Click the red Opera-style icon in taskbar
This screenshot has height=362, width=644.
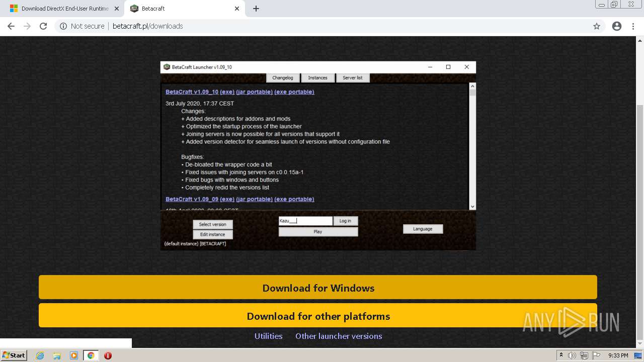point(108,355)
